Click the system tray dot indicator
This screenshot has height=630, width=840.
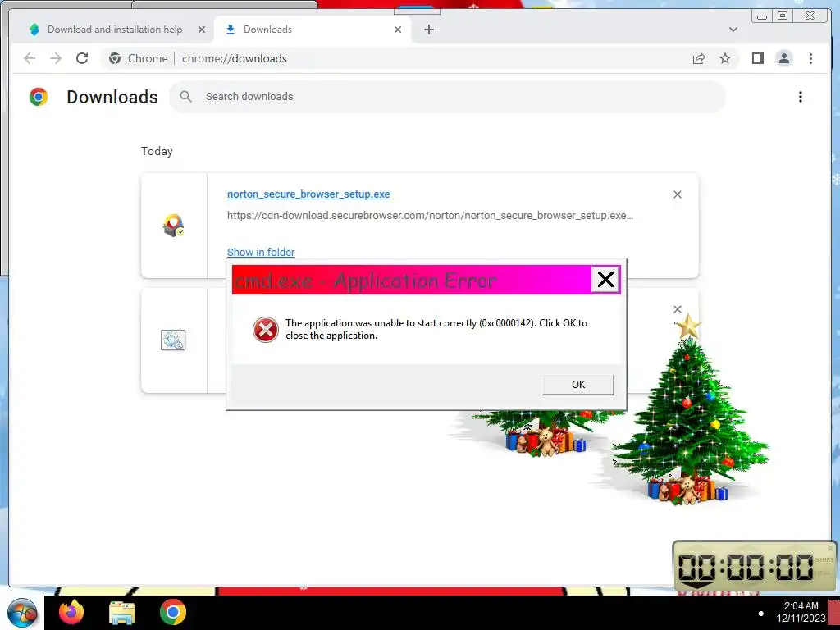click(x=760, y=614)
